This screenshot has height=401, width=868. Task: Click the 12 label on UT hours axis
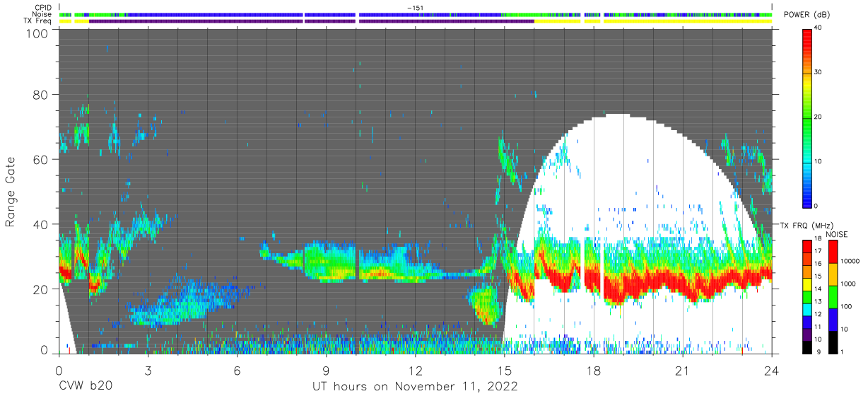(415, 370)
